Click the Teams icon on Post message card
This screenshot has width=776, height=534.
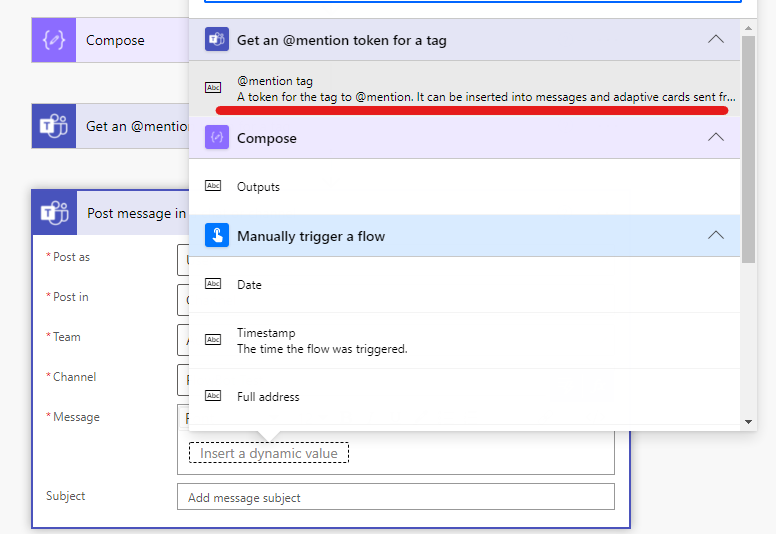point(54,213)
